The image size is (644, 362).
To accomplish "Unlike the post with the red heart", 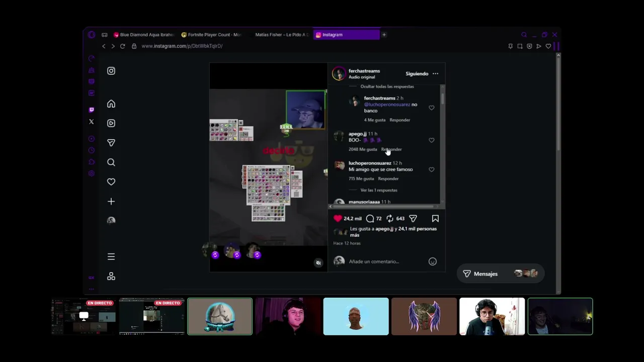I will (338, 219).
